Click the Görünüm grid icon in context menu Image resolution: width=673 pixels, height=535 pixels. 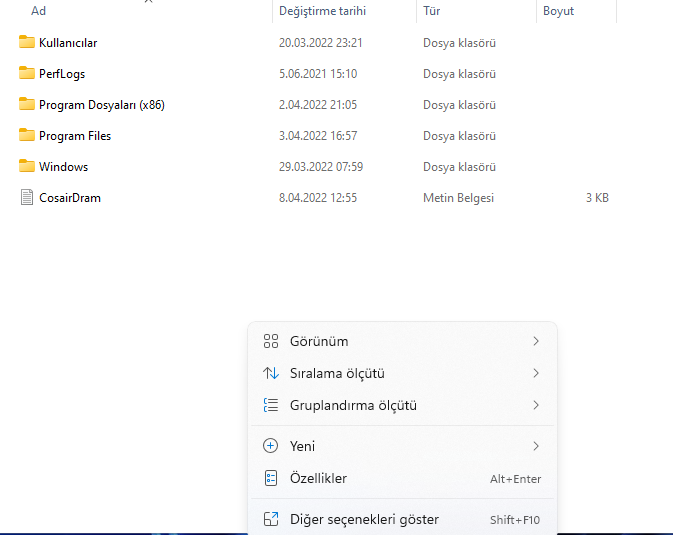tap(270, 341)
